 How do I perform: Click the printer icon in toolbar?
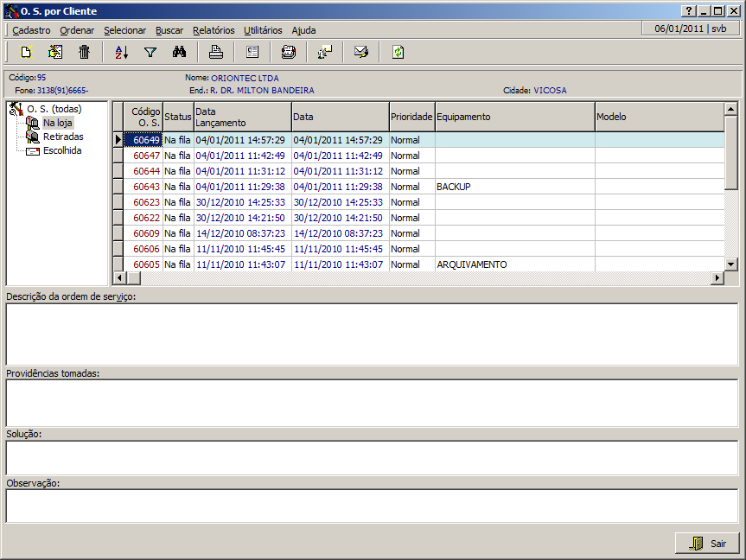click(216, 52)
